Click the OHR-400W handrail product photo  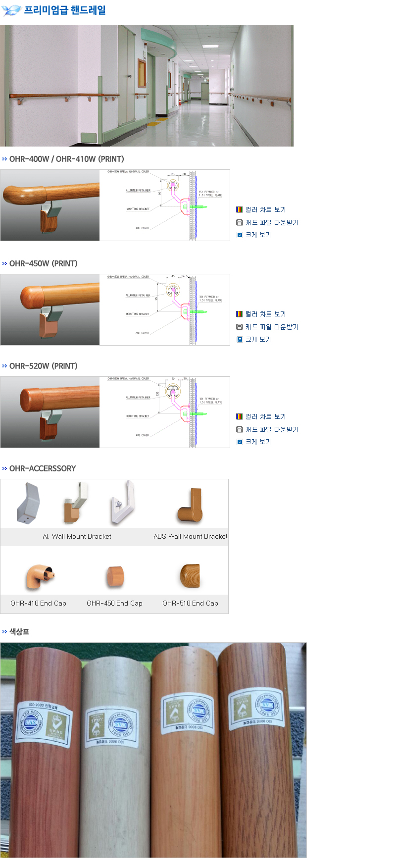pyautogui.click(x=50, y=205)
